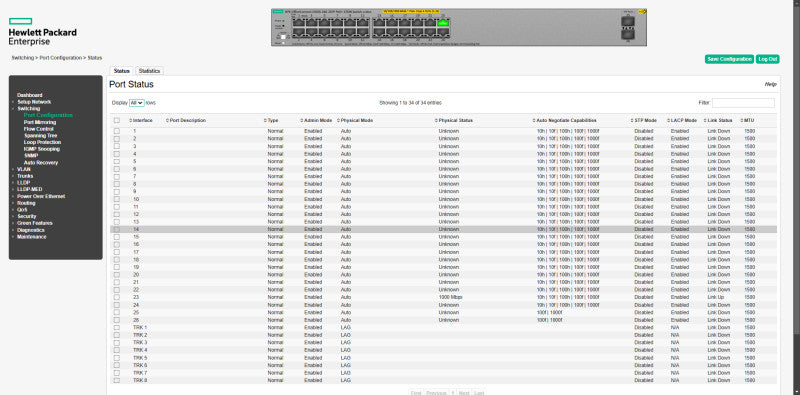
Task: Click the Hewlett Packard Enterprise logo
Action: click(42, 32)
